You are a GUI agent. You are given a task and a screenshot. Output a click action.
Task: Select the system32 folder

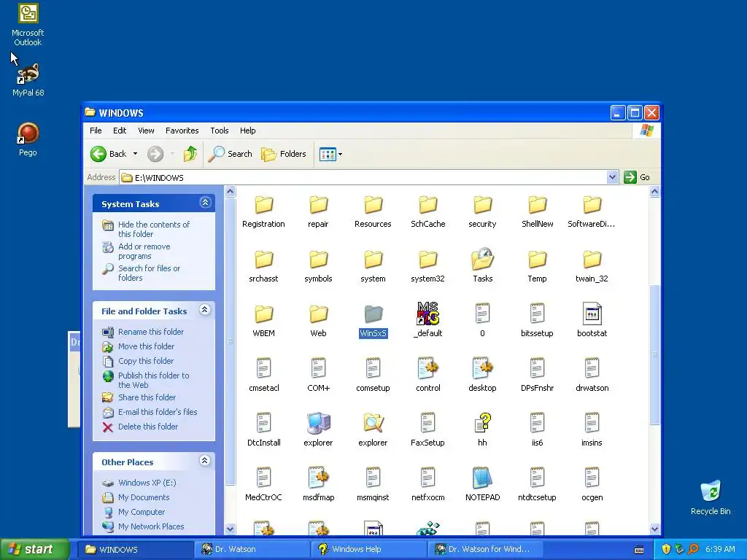[x=427, y=265]
